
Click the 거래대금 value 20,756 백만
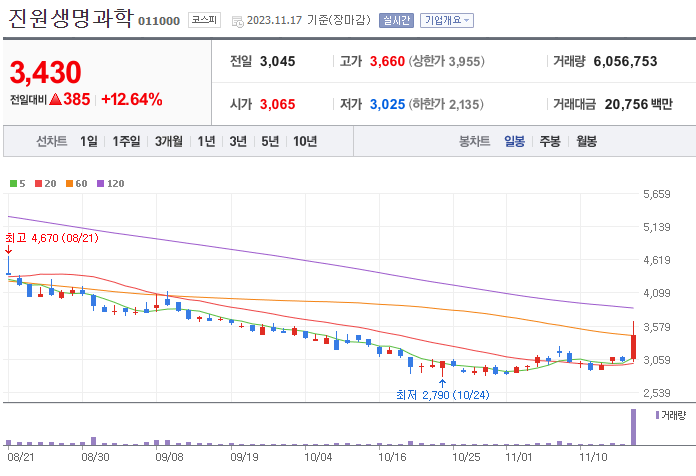point(638,104)
